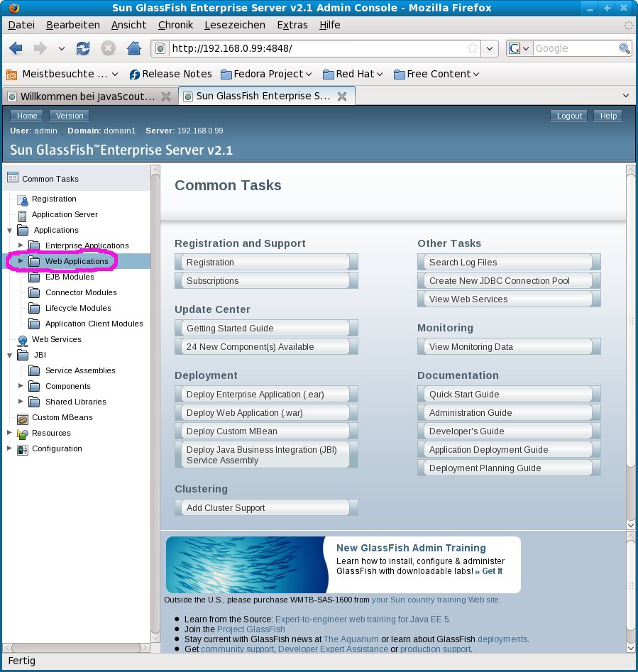Click the Web Services globe icon

(x=22, y=340)
